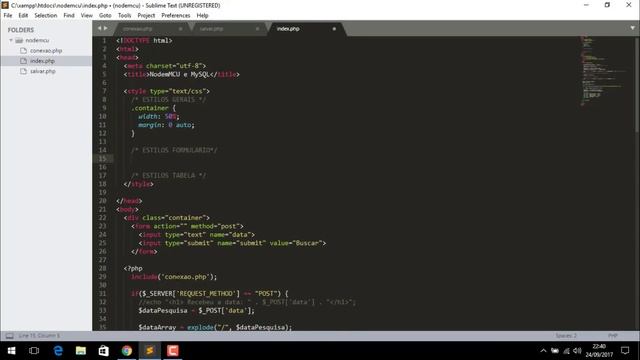Open the Project menu
Image resolution: width=640 pixels, height=360 pixels.
146,16
